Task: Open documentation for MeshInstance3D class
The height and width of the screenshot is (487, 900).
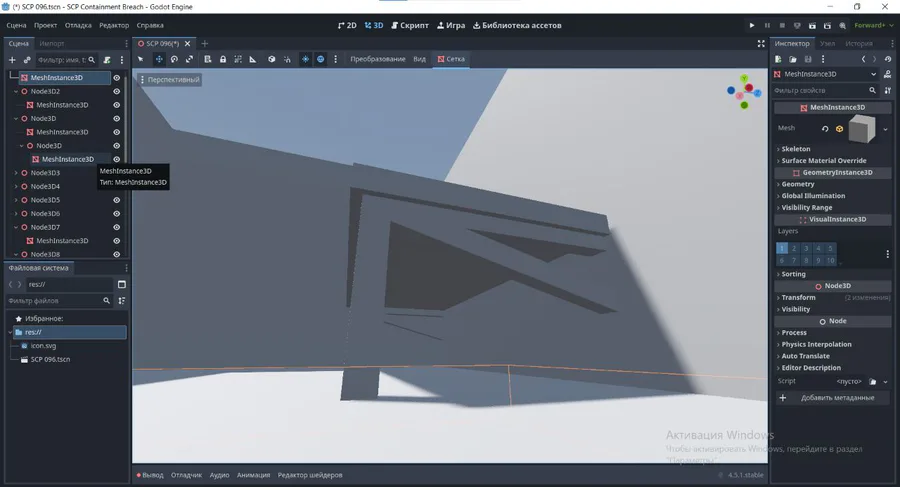Action: pos(888,74)
